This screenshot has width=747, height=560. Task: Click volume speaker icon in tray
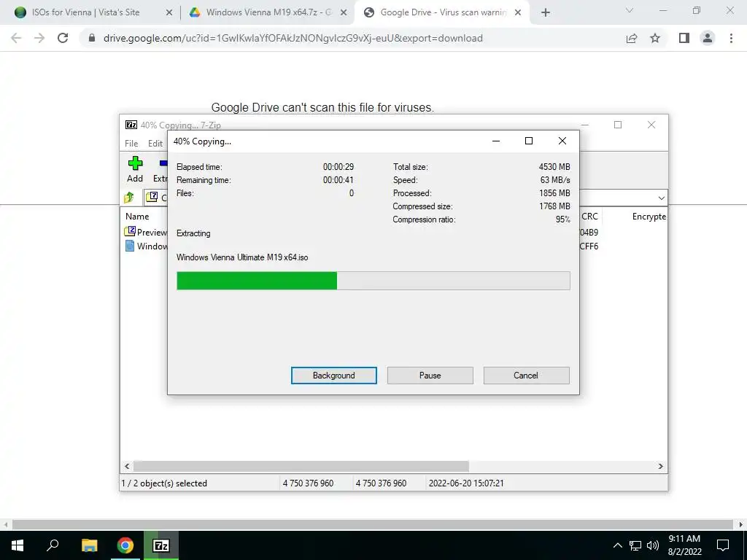(653, 545)
